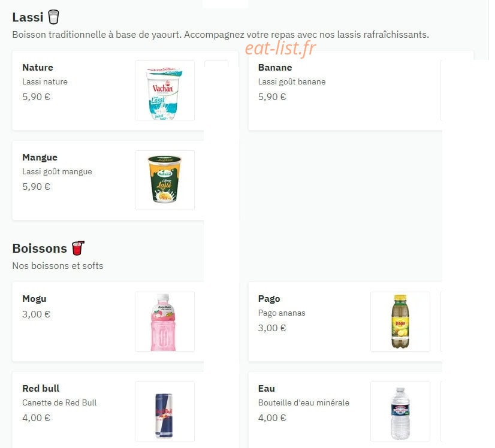Open the Vachan lassi nature product image

[165, 90]
